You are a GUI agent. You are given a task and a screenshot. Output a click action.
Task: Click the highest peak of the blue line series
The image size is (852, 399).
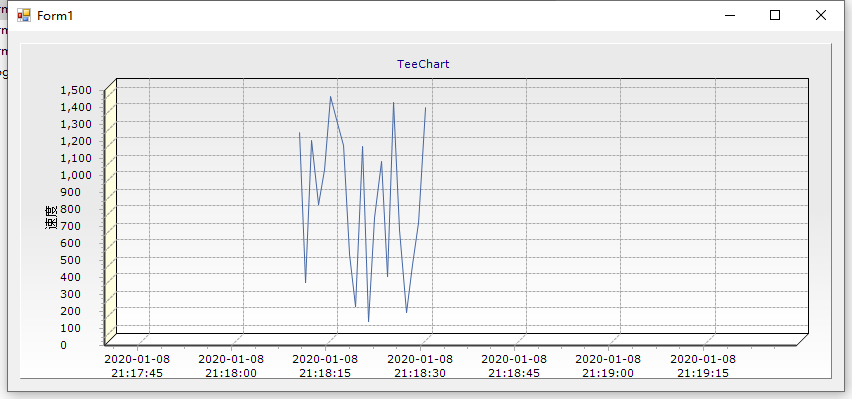coord(330,97)
